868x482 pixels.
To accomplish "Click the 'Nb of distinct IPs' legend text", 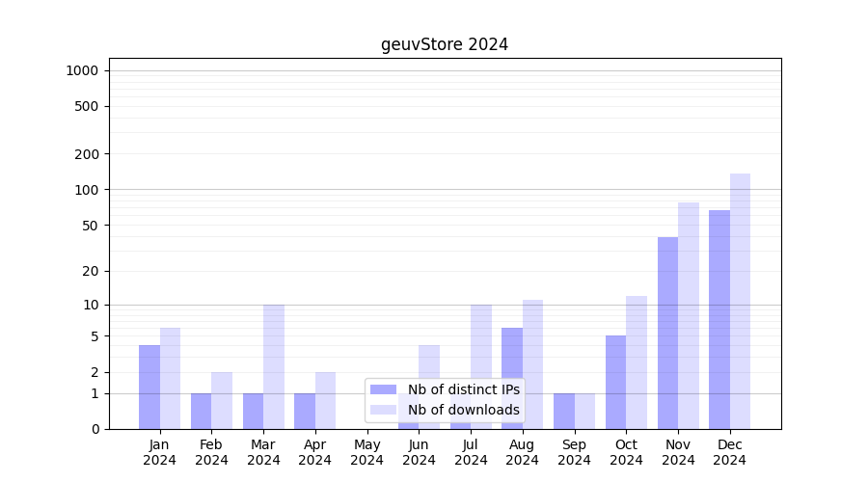I will point(464,389).
